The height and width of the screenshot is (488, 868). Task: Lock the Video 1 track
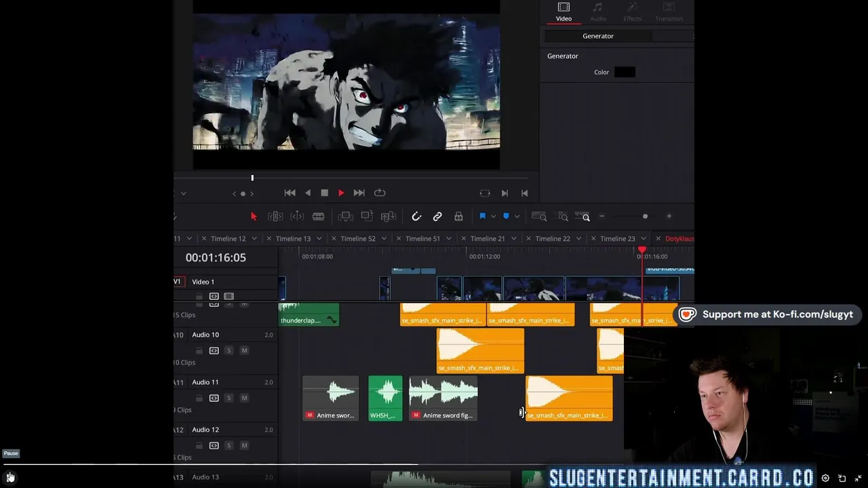coord(199,296)
